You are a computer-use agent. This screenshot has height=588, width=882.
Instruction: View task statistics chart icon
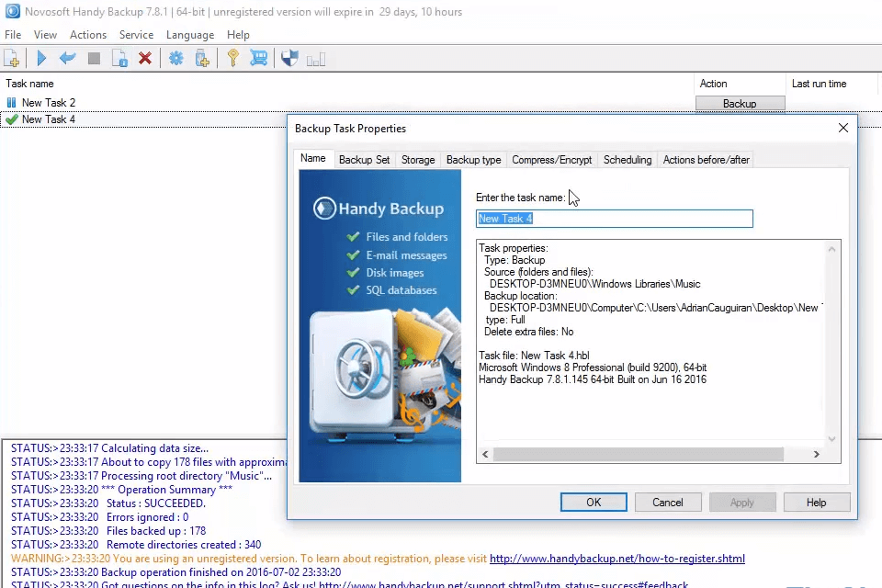pos(316,58)
